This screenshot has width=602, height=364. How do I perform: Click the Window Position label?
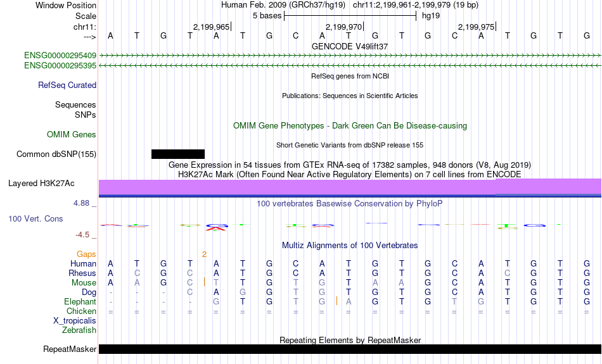(x=66, y=5)
